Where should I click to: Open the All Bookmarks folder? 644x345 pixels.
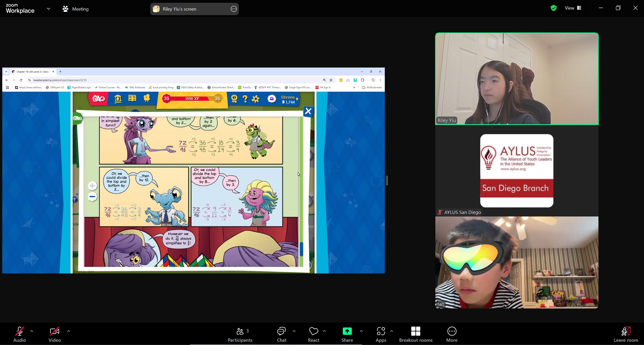(372, 87)
